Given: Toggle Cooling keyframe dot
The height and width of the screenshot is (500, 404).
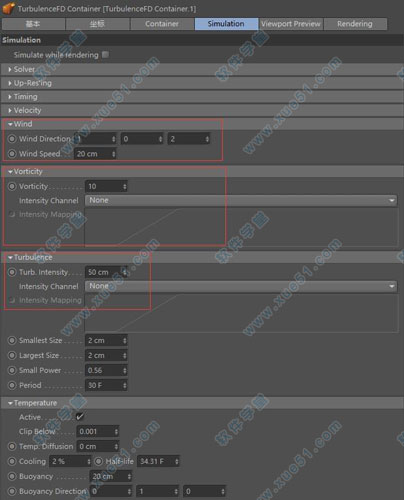Looking at the screenshot, I should (12, 461).
